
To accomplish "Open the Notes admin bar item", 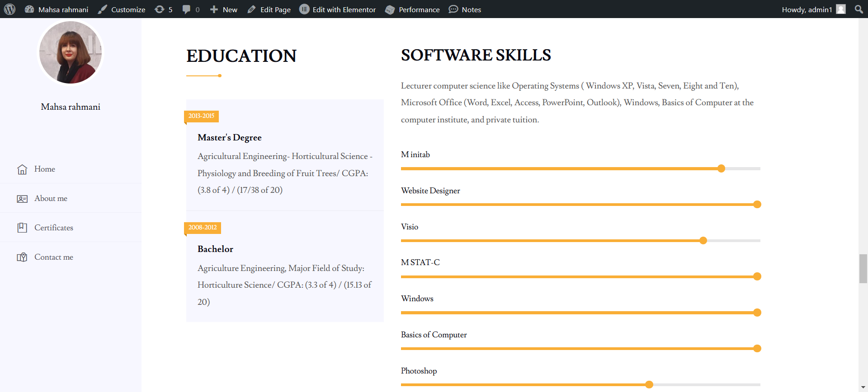I will tap(465, 9).
